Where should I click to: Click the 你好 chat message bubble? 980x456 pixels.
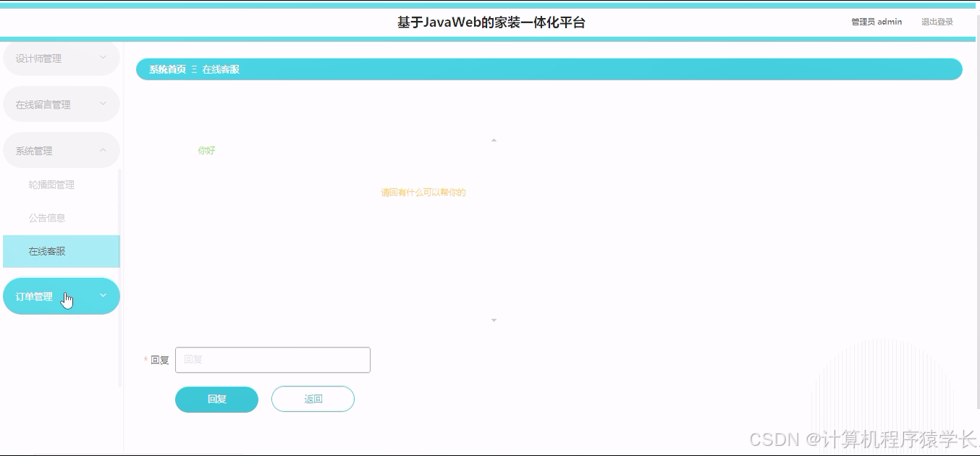(206, 150)
